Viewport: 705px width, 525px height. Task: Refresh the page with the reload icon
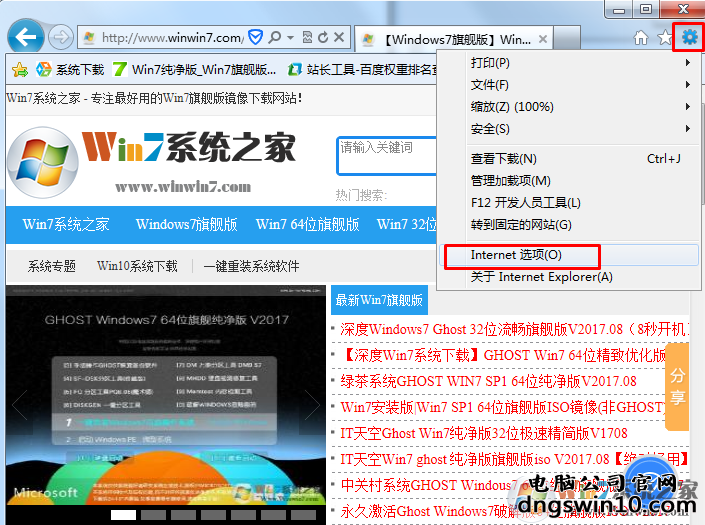coord(323,37)
